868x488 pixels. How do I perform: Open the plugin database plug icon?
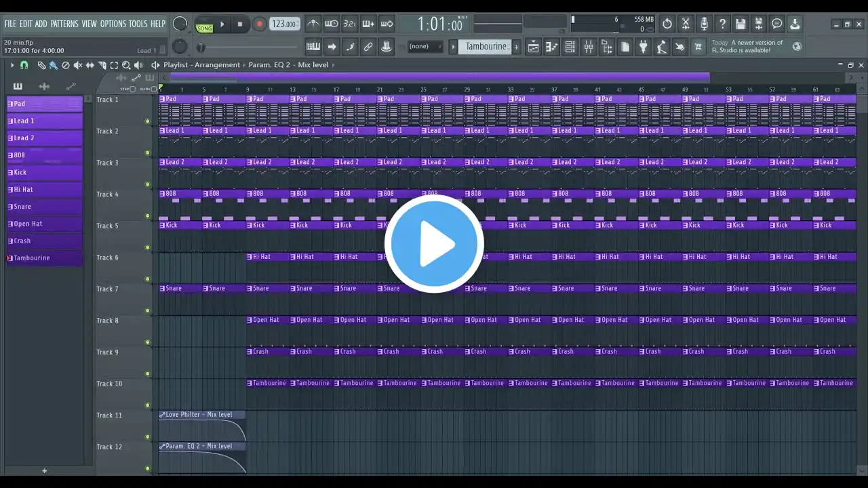click(x=643, y=47)
